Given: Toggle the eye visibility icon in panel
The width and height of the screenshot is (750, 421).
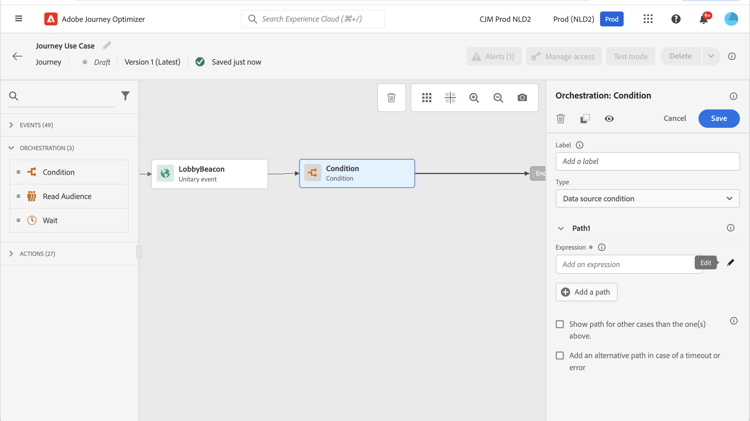Looking at the screenshot, I should pyautogui.click(x=609, y=119).
